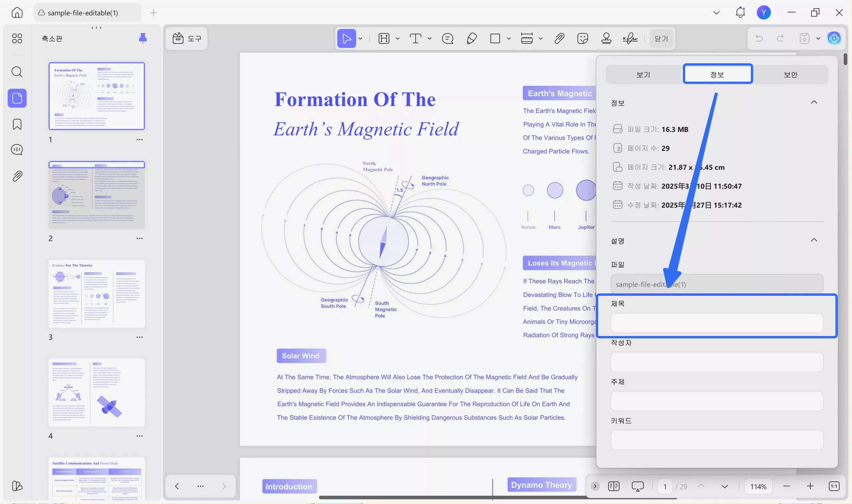Zoom in with plus button

810,486
